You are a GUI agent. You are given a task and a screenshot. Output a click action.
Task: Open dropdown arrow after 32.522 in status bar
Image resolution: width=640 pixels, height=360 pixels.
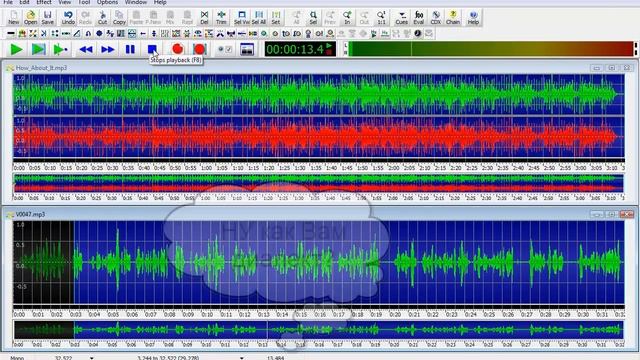tap(91, 358)
